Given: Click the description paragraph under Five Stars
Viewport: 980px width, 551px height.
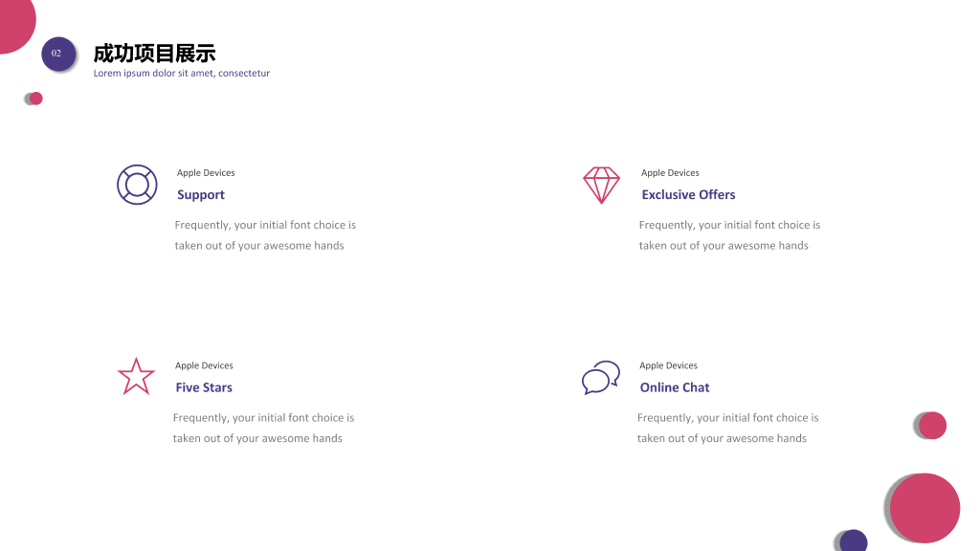Looking at the screenshot, I should (x=263, y=428).
